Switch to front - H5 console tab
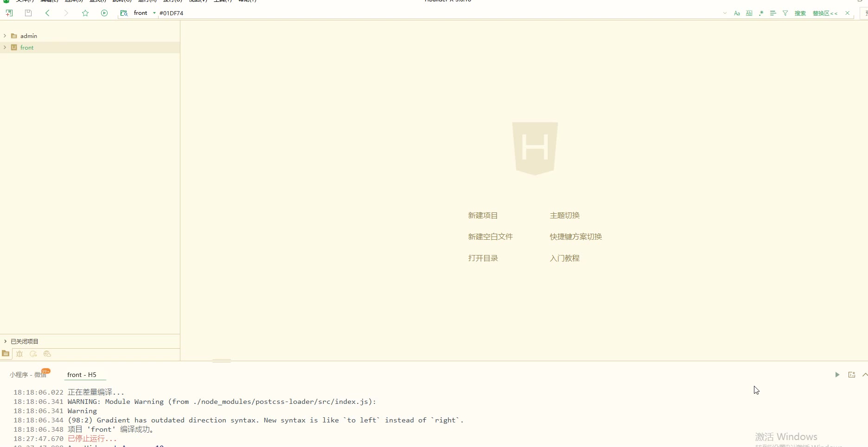Screen dimensions: 868x447 point(82,375)
